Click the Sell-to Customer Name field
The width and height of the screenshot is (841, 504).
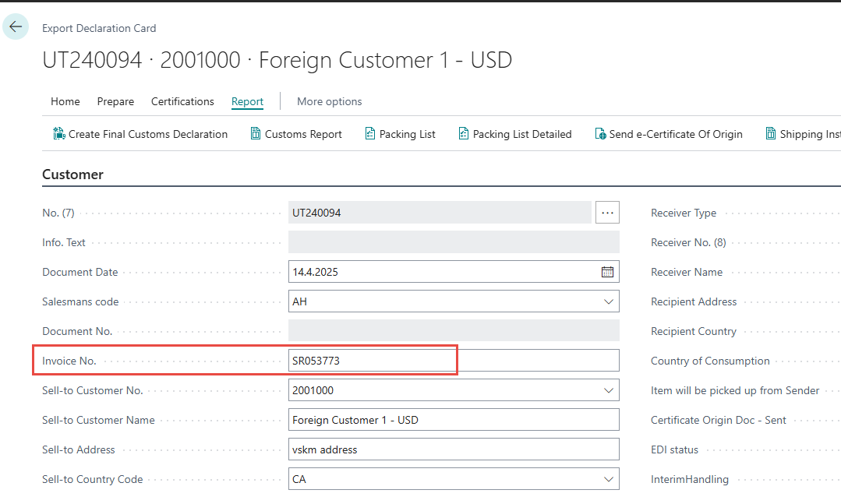[452, 420]
